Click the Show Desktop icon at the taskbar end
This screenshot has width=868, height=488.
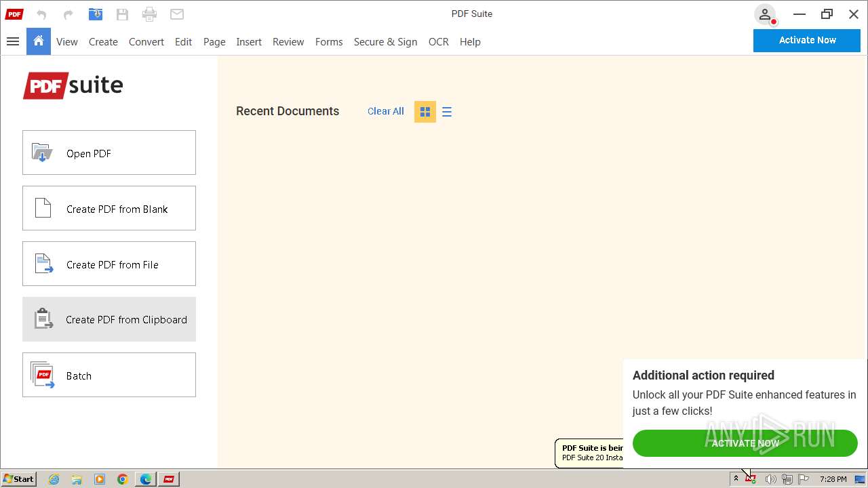tap(860, 479)
